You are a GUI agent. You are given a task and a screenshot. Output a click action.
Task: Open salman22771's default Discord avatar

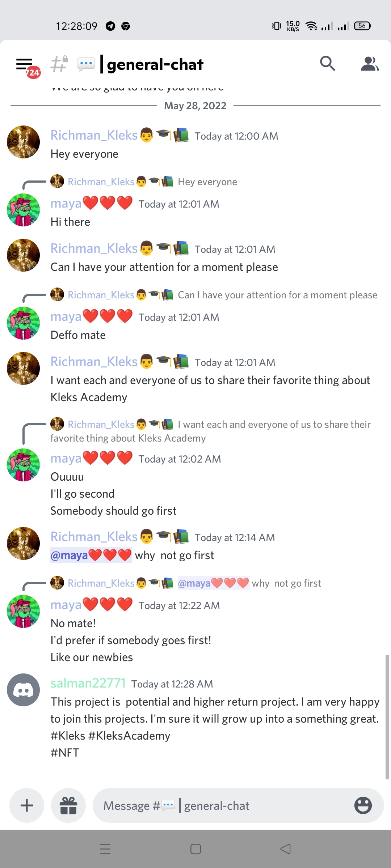click(24, 690)
